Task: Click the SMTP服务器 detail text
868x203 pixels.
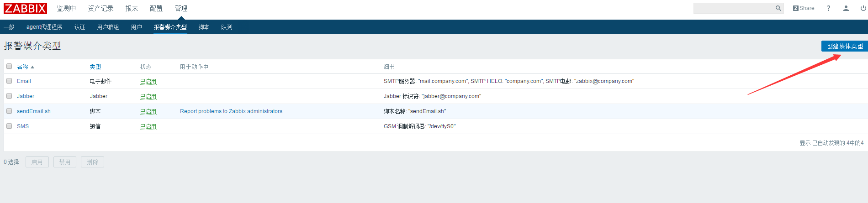Action: pyautogui.click(x=509, y=81)
